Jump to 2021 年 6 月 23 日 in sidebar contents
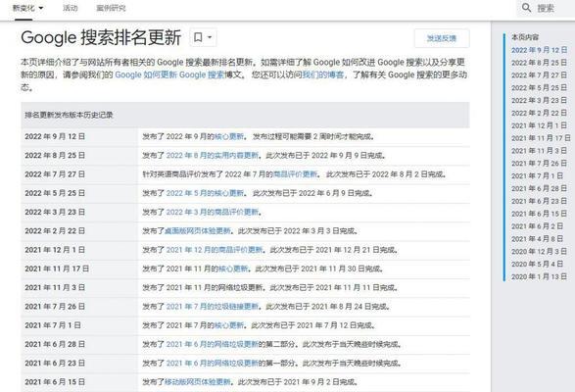The image size is (575, 392). click(539, 201)
